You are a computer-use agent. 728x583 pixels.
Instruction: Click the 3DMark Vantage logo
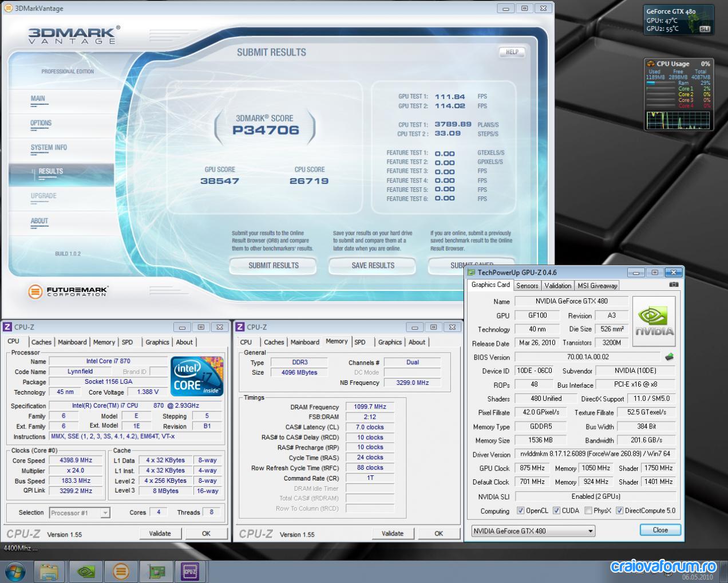pyautogui.click(x=74, y=35)
